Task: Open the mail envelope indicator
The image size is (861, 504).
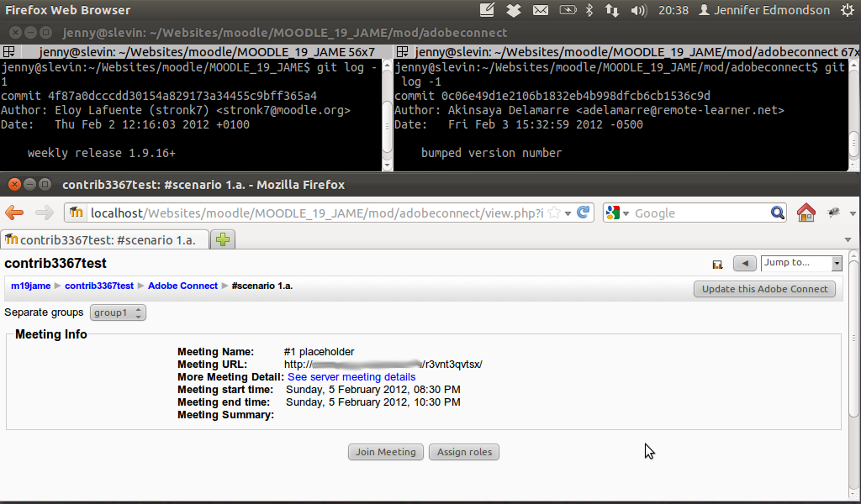Action: coord(541,10)
